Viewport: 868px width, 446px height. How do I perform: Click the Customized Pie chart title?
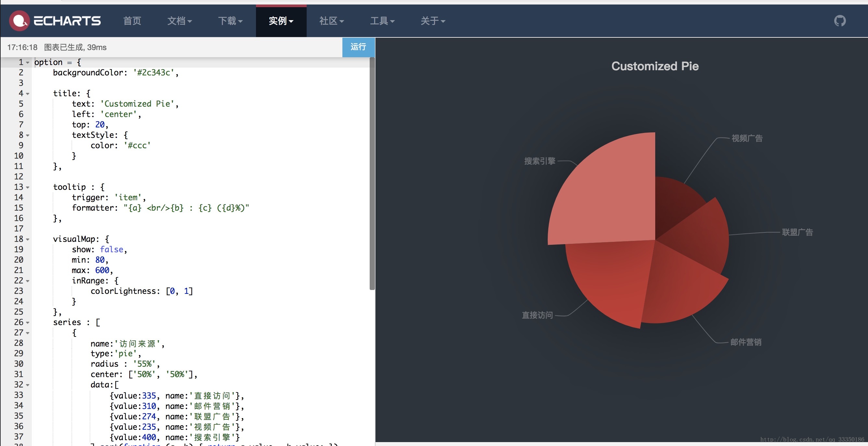pos(655,66)
